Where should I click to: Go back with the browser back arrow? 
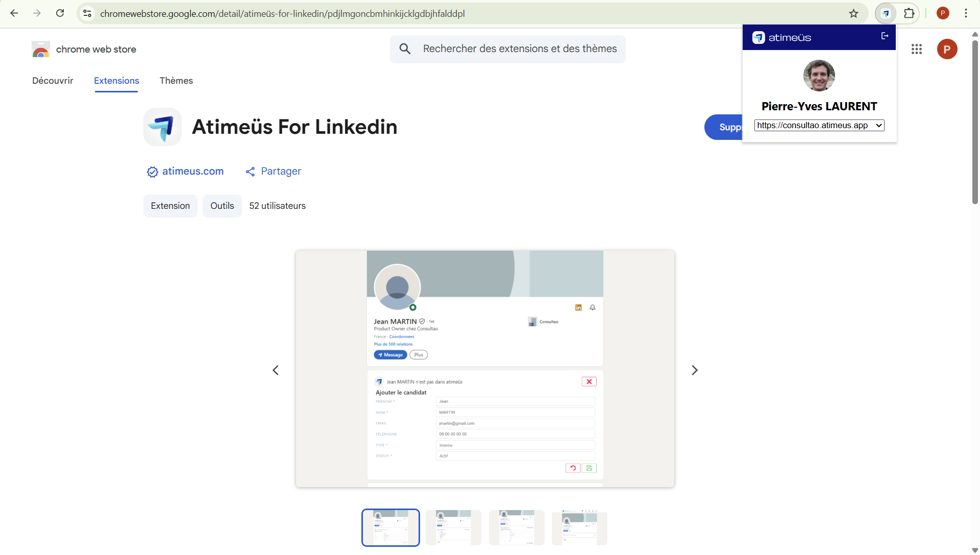tap(14, 13)
